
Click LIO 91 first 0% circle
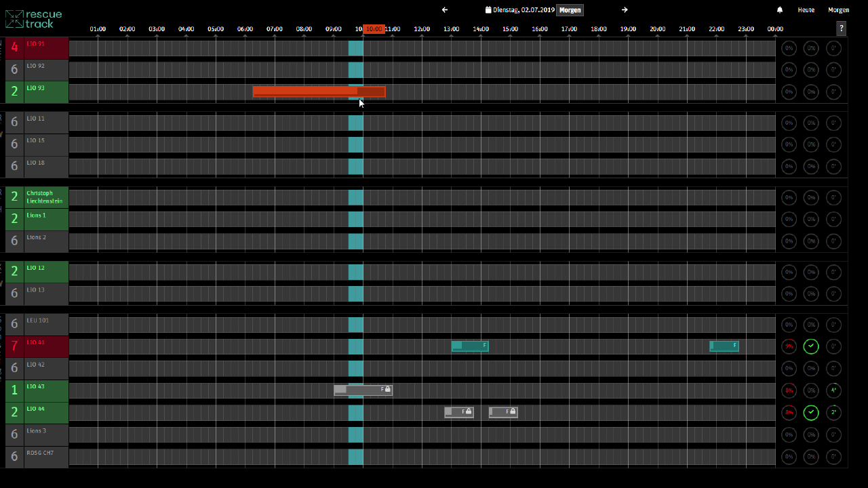point(789,48)
